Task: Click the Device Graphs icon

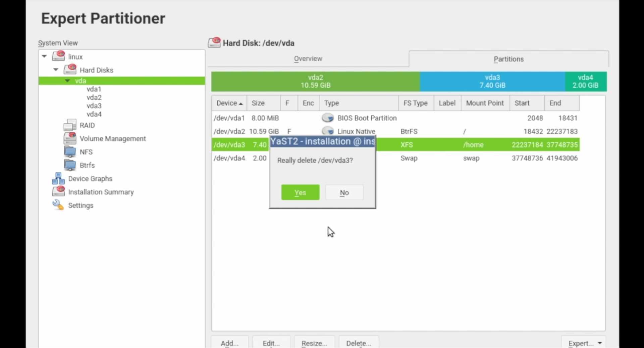Action: coord(58,178)
